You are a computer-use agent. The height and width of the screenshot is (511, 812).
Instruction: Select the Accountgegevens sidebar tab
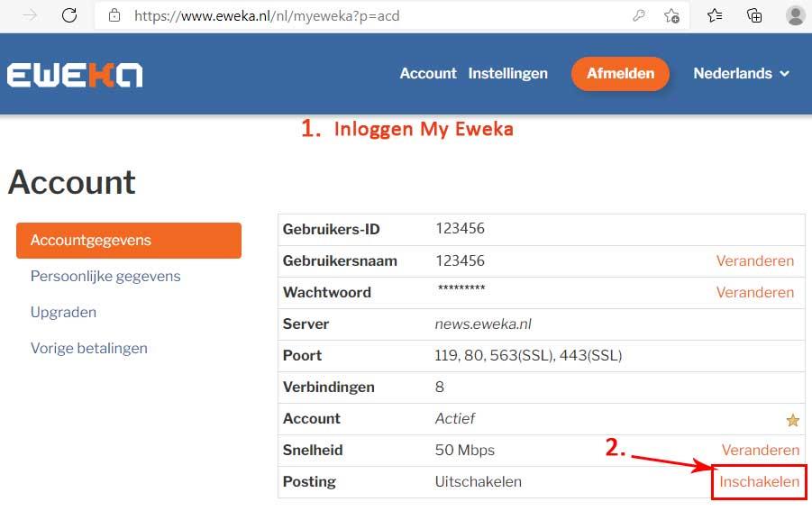coord(129,241)
